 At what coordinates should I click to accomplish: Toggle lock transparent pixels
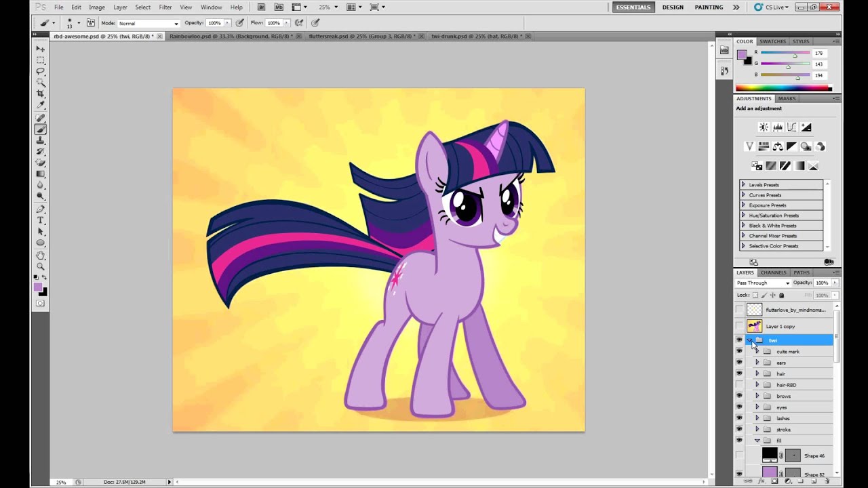click(755, 296)
